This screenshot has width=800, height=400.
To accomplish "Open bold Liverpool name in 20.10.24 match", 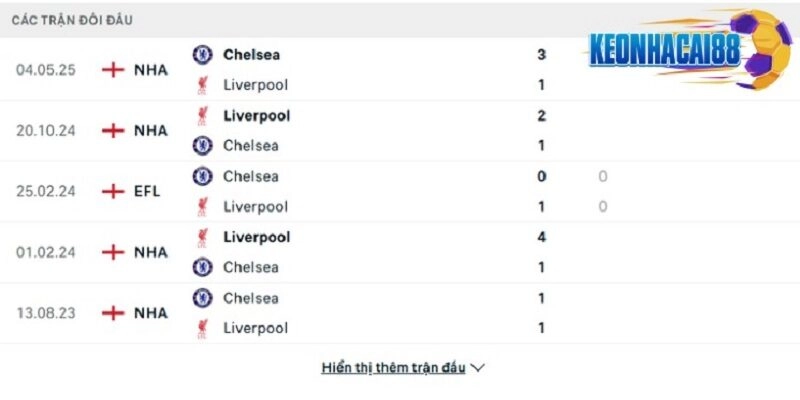I will pos(256,115).
